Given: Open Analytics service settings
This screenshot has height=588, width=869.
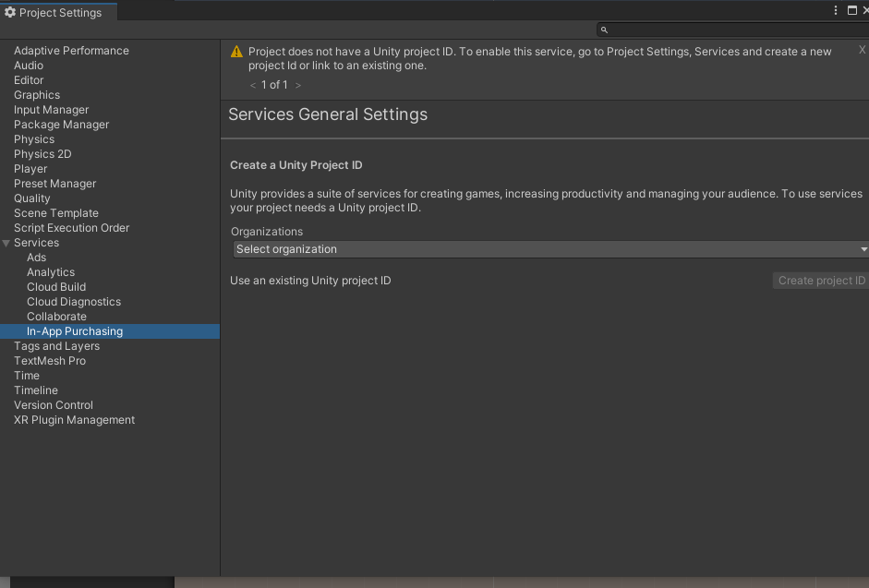Looking at the screenshot, I should (51, 272).
